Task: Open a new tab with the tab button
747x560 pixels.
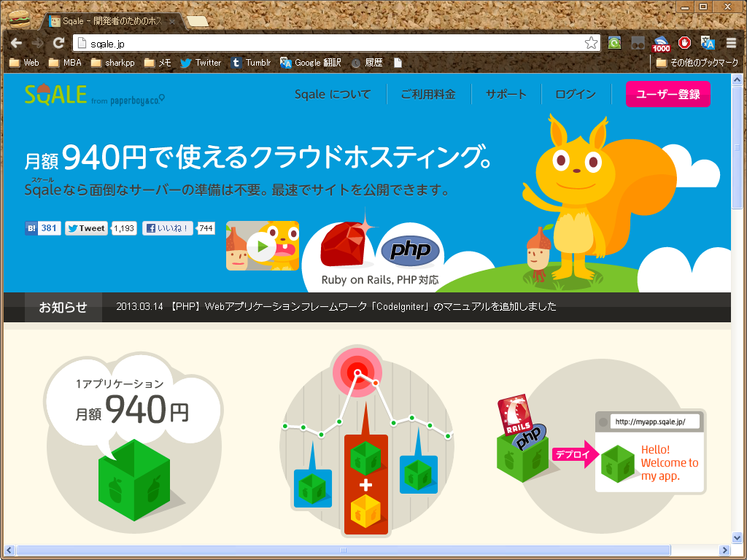Action: pos(197,21)
